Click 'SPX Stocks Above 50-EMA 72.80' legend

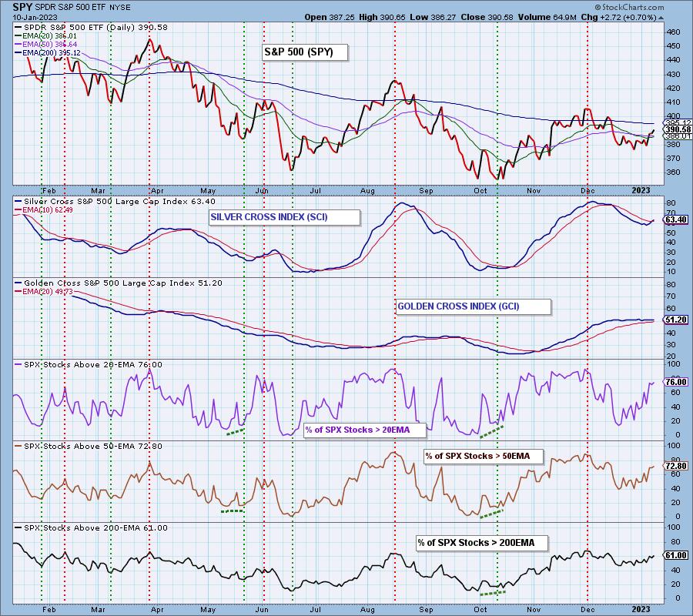tap(89, 447)
